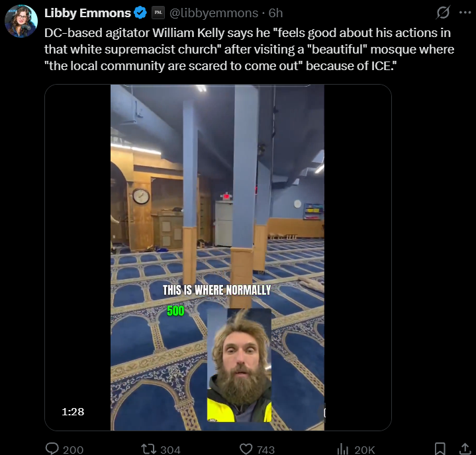Click the blue verified checkmark badge
This screenshot has width=476, height=455.
pos(140,13)
